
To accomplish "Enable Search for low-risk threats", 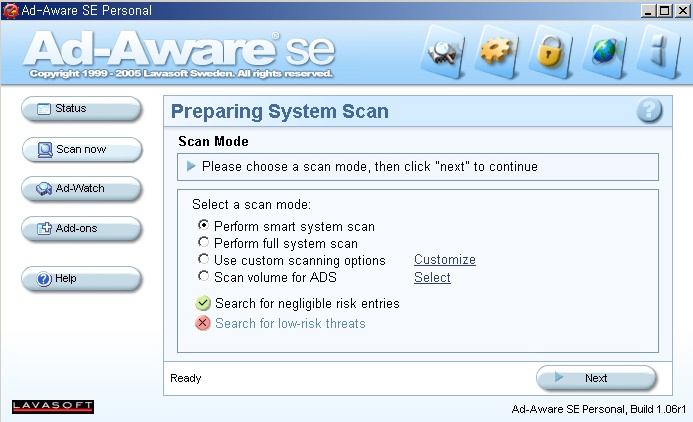I will [203, 323].
